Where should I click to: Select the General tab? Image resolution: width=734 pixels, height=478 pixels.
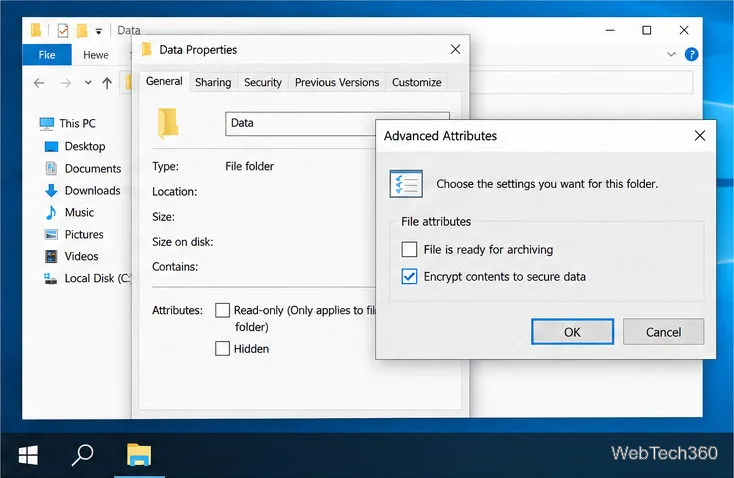pos(164,81)
